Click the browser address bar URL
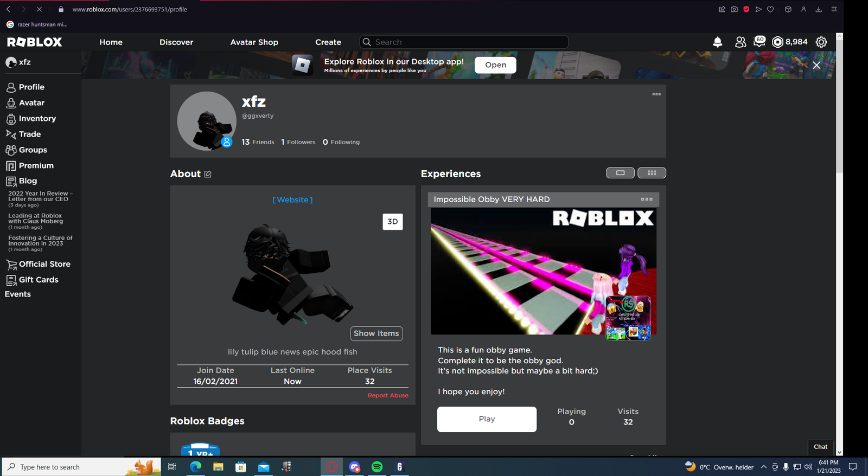Image resolution: width=868 pixels, height=476 pixels. [x=130, y=9]
